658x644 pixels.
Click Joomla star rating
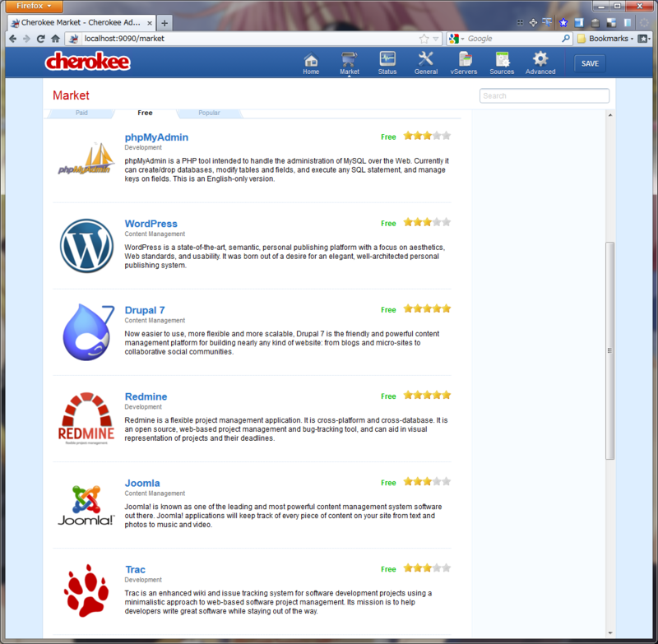[427, 482]
